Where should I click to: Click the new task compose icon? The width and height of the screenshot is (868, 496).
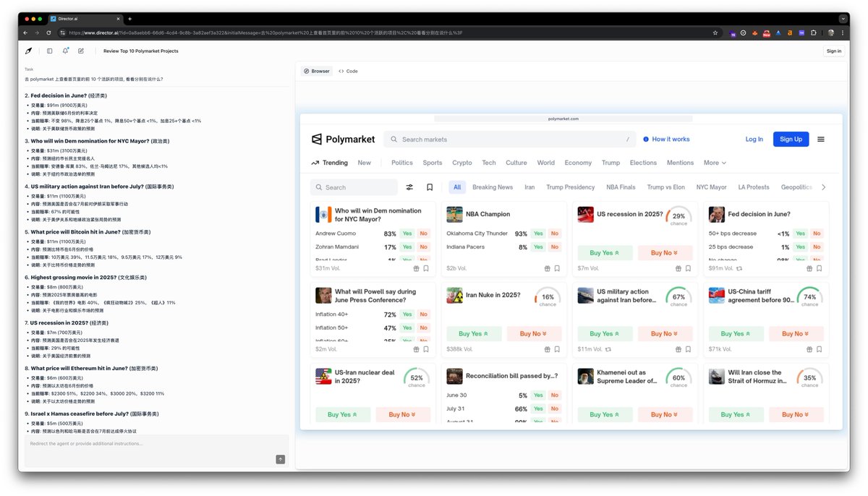pos(81,51)
